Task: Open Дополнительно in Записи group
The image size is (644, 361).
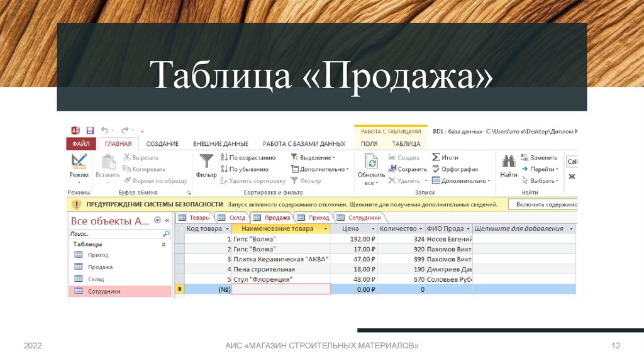Action: [x=461, y=181]
